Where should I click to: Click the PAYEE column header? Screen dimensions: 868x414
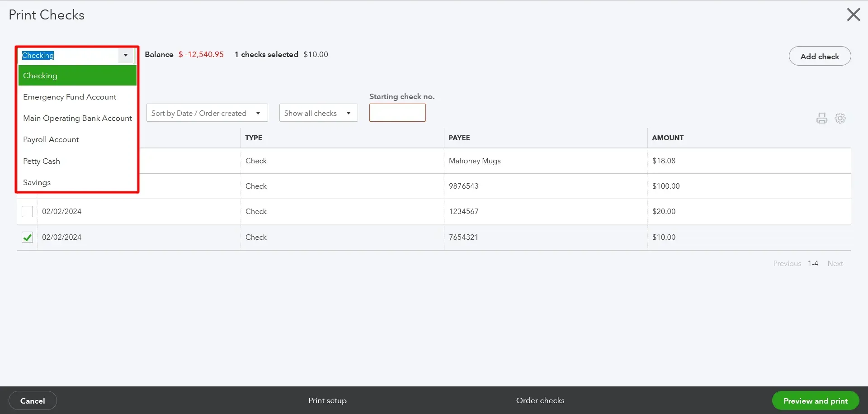459,138
